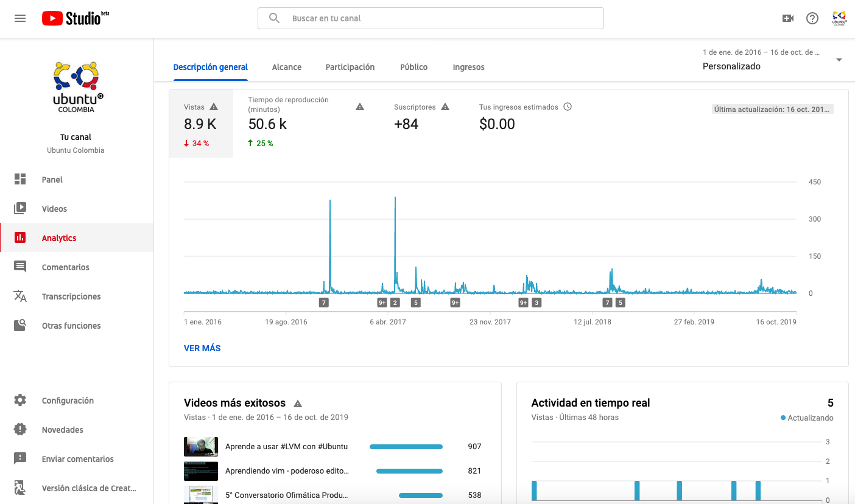Click the 821 views bar
The image size is (855, 504).
(x=409, y=471)
